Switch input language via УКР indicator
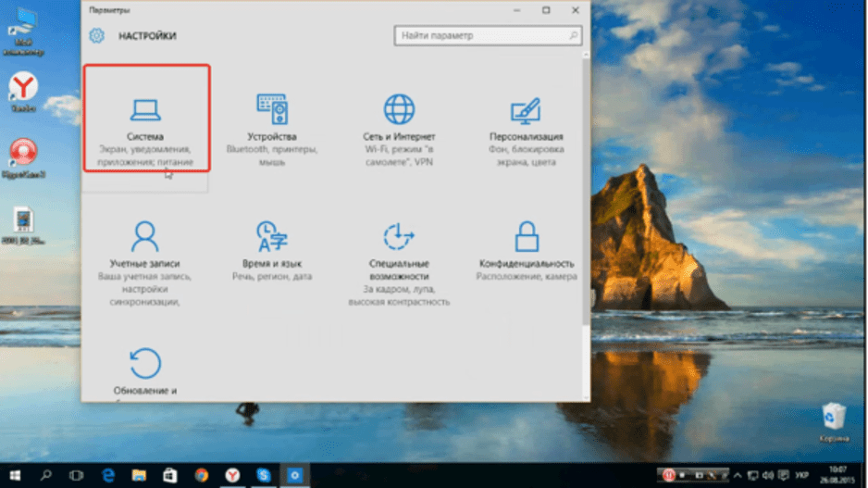Screen dimensions: 868x488 801,475
